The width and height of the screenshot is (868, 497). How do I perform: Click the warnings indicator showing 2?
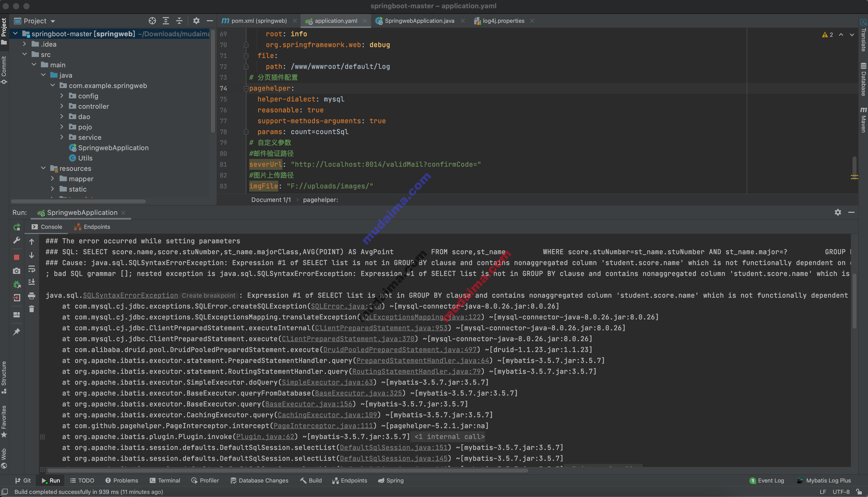pos(827,35)
